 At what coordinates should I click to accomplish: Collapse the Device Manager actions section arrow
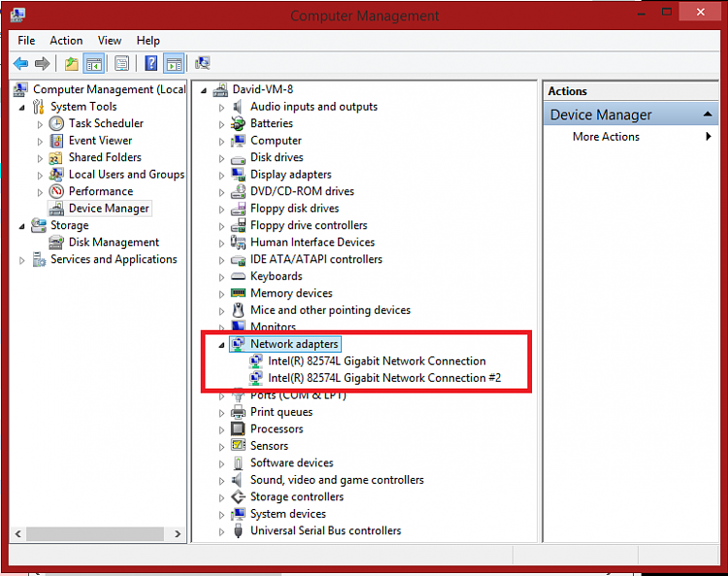[708, 114]
